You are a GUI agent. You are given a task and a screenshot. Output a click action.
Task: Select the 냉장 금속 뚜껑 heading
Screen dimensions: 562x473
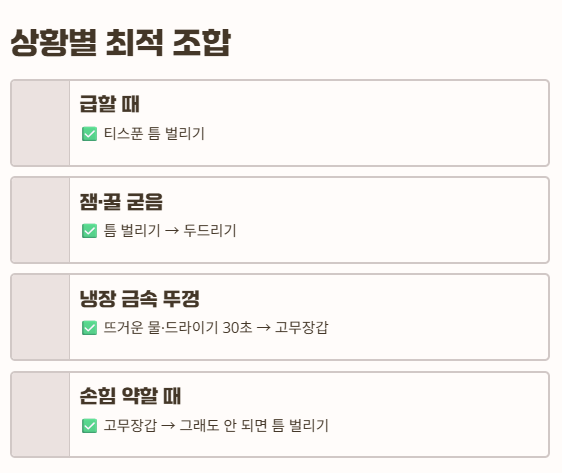pyautogui.click(x=139, y=298)
